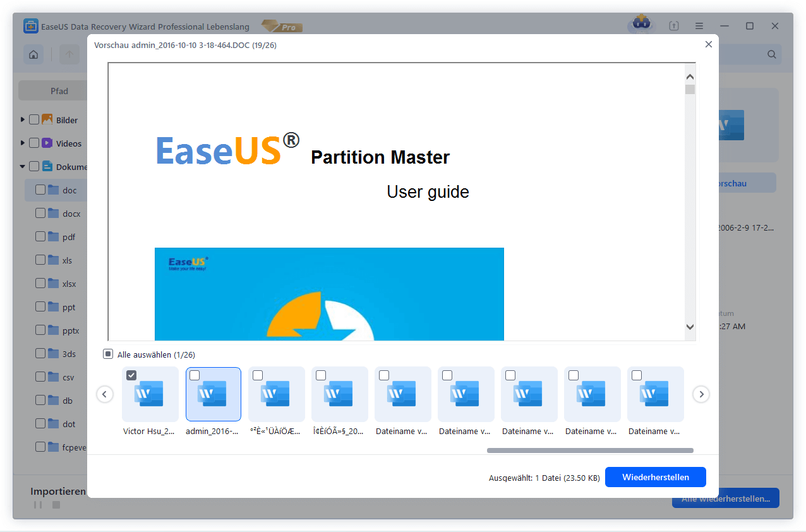Click the pdf folder icon

54,236
